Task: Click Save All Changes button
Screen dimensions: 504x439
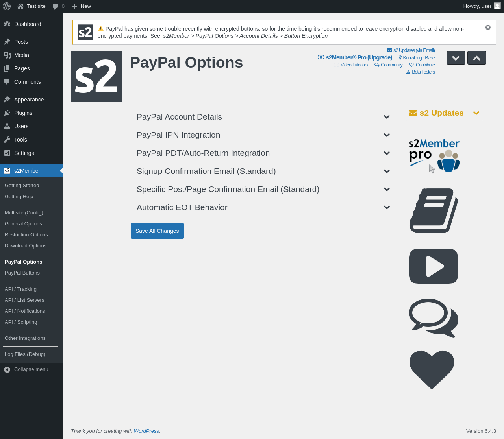Action: pyautogui.click(x=157, y=231)
